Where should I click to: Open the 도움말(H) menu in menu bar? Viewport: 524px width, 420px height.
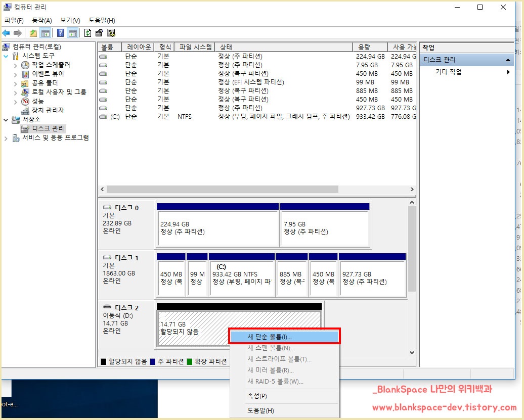[x=102, y=21]
